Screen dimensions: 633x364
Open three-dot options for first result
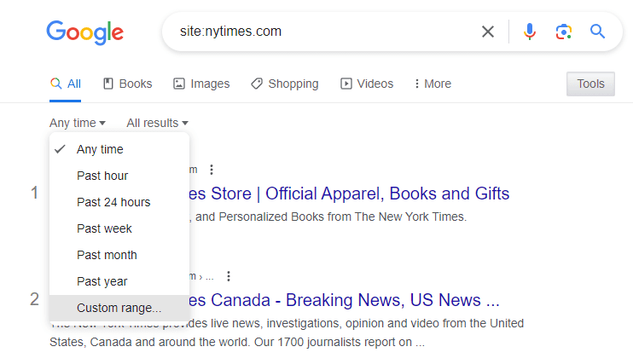point(211,170)
